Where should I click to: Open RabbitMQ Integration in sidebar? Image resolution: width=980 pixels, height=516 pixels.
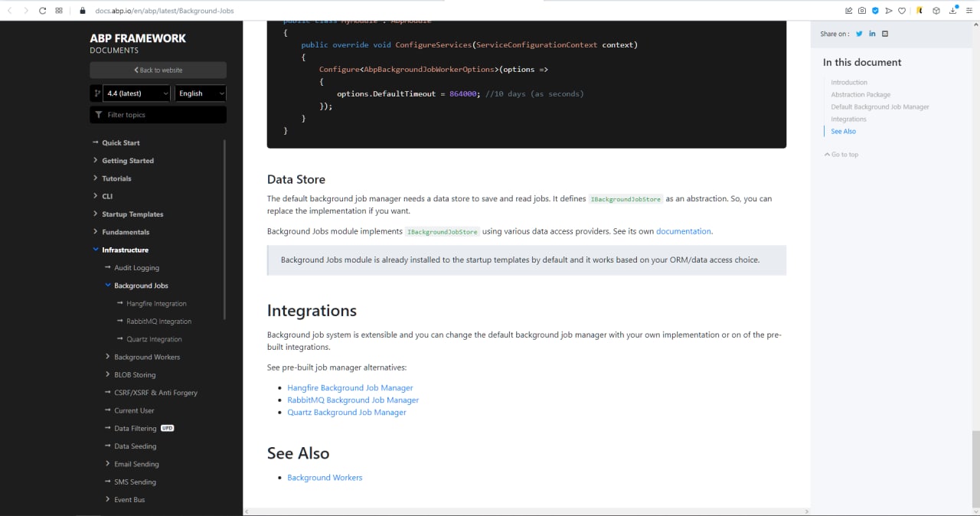[159, 322]
